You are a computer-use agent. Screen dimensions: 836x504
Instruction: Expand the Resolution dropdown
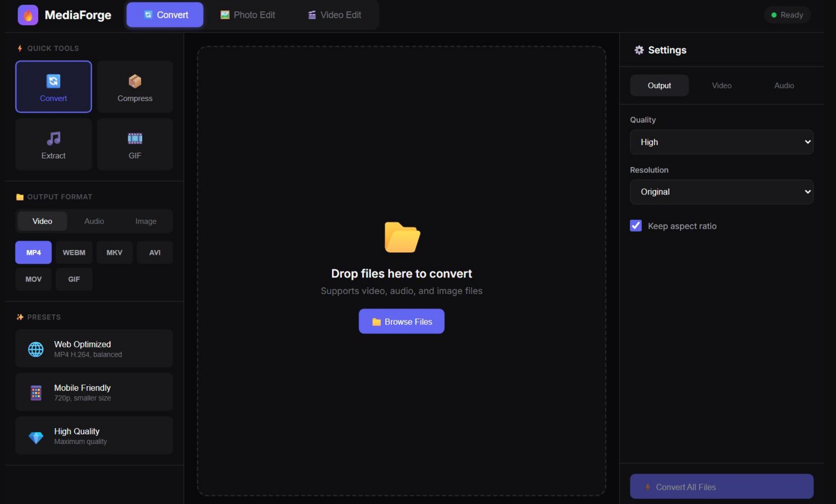tap(721, 192)
